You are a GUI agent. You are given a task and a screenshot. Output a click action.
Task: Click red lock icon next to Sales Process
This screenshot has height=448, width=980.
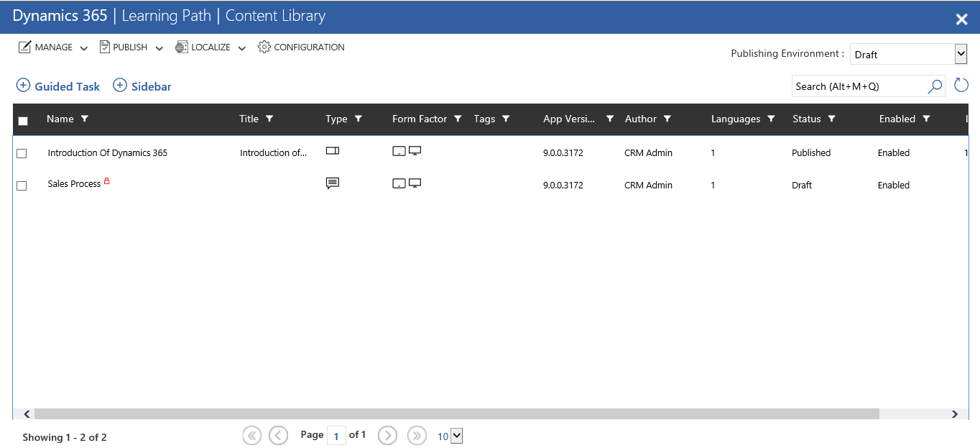tap(107, 181)
